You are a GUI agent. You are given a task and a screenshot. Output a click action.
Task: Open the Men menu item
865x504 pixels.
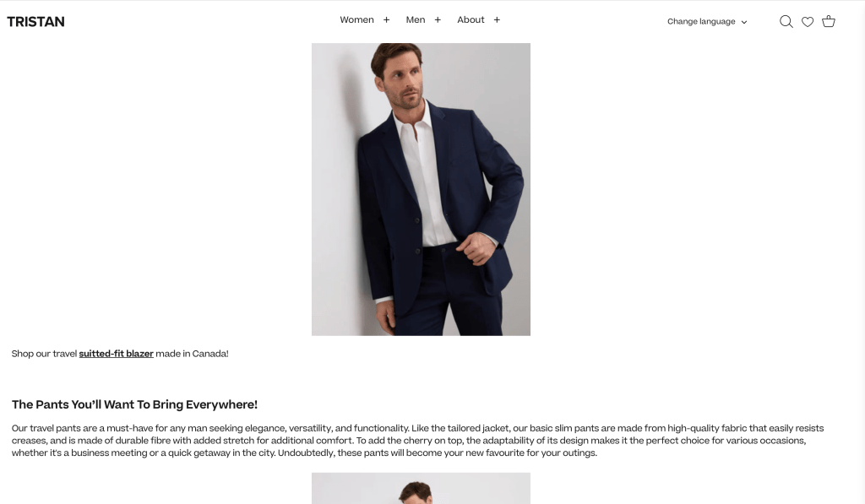(416, 20)
